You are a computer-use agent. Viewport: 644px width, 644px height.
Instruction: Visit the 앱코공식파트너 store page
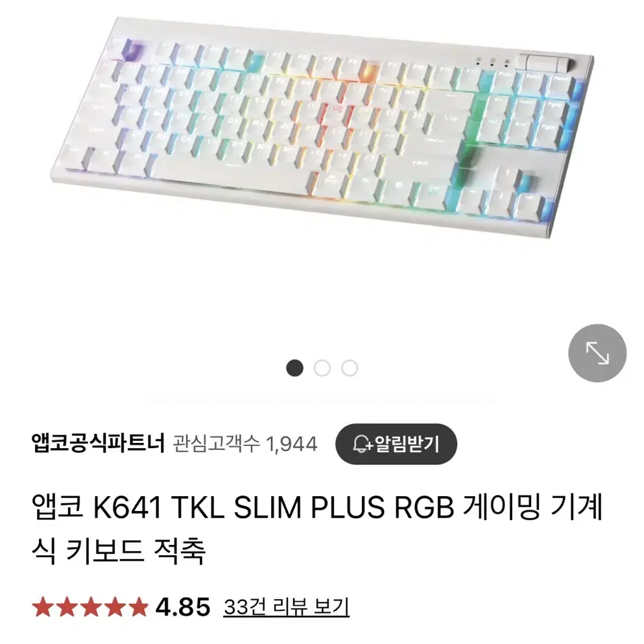click(98, 444)
